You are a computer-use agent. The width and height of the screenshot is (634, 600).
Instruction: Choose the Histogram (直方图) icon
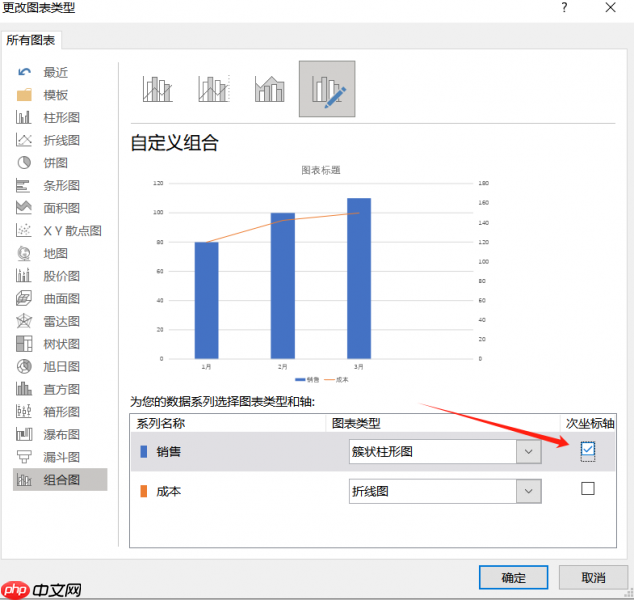[24, 389]
